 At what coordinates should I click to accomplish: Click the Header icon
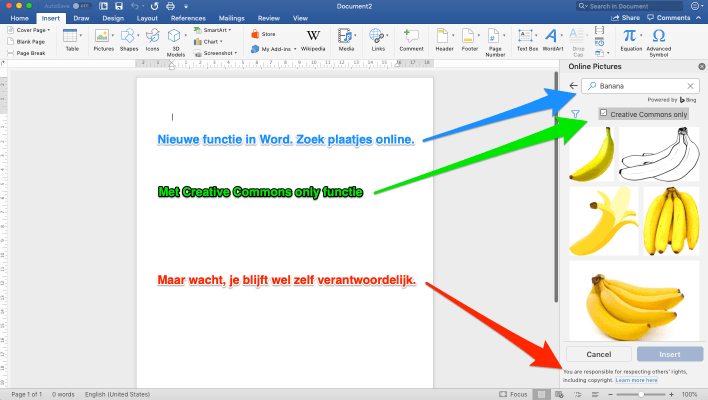[442, 36]
